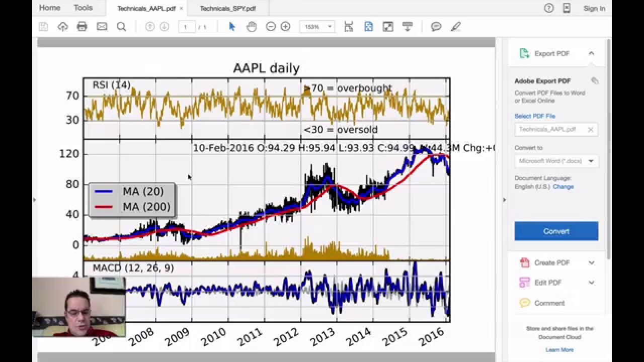
Task: Close the Technicals_AAPL.pdf tab
Action: [181, 9]
